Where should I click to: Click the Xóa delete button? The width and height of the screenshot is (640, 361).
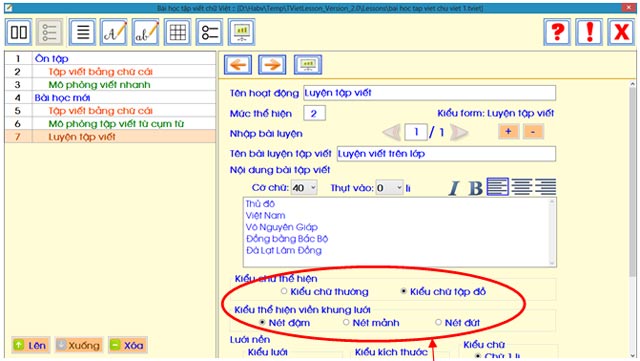[128, 345]
